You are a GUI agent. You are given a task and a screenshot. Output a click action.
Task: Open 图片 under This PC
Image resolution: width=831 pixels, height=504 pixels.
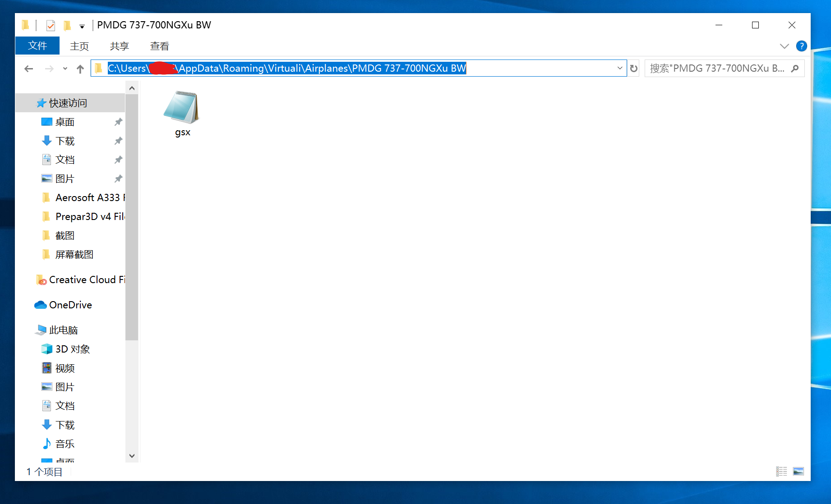tap(65, 387)
